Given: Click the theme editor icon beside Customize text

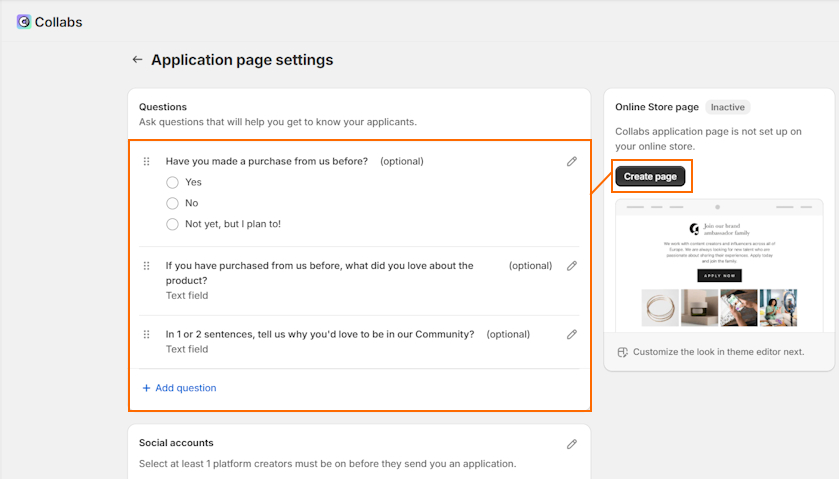Looking at the screenshot, I should click(x=622, y=352).
